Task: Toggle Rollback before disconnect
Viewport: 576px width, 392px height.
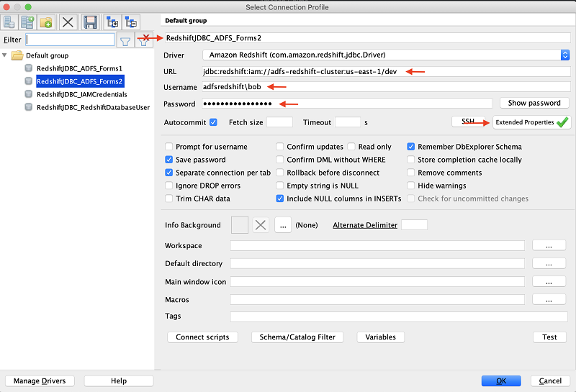Action: [x=279, y=172]
